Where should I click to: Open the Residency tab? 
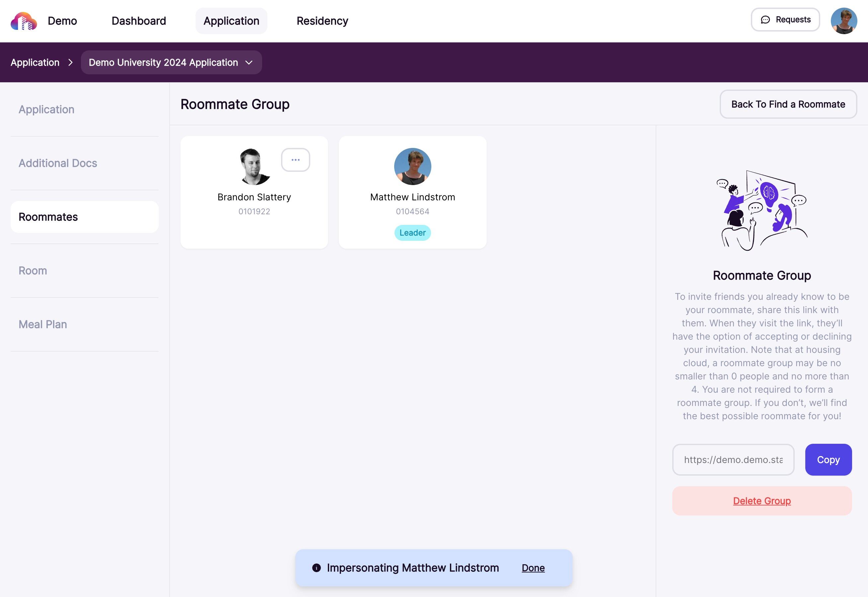point(322,21)
